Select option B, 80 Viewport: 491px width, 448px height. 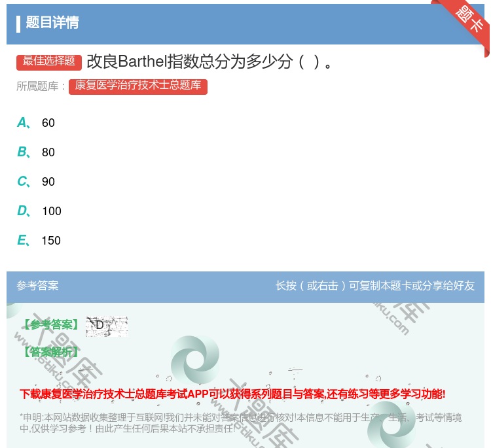tap(36, 152)
